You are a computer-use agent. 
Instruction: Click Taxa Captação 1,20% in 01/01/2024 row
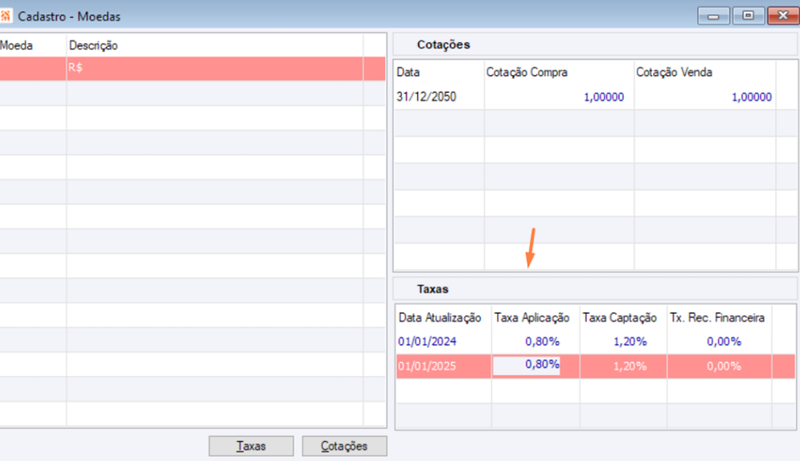tap(630, 342)
